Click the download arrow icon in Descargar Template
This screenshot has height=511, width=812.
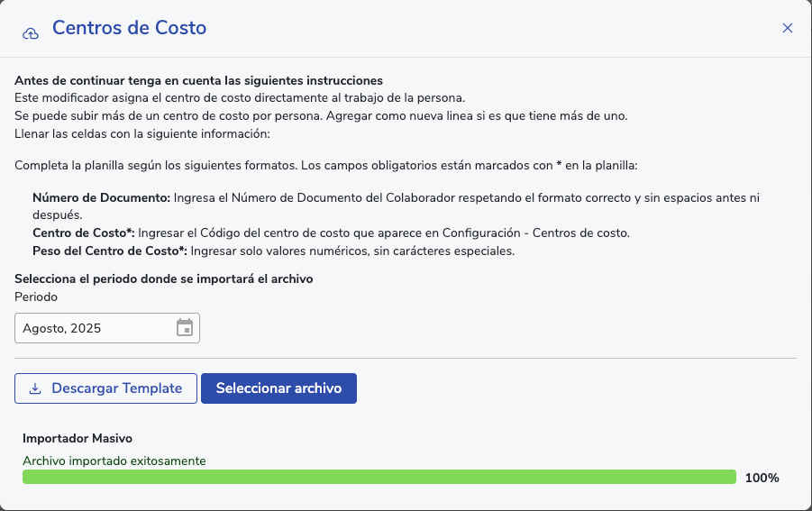click(36, 388)
